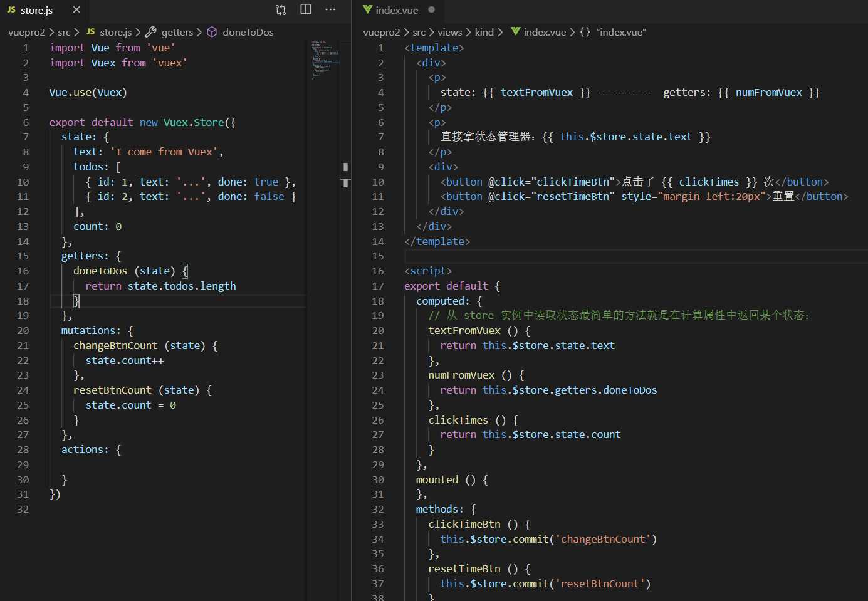
Task: Click the cube icon beside doneToDos breadcrumb
Action: point(212,32)
